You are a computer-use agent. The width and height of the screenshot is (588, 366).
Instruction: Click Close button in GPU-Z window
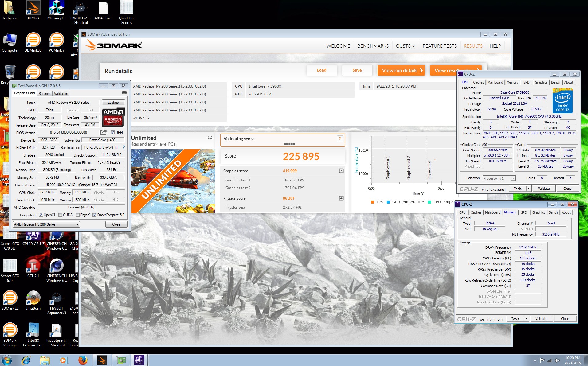[116, 224]
